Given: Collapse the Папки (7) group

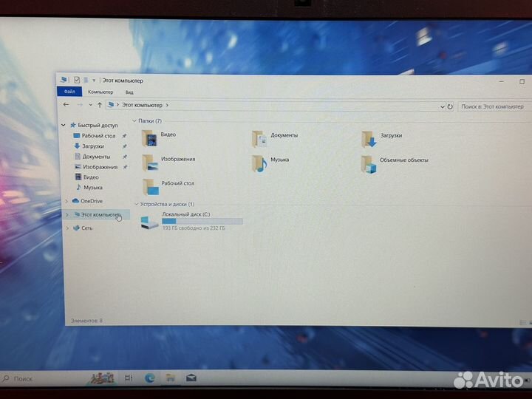Looking at the screenshot, I should pos(134,120).
